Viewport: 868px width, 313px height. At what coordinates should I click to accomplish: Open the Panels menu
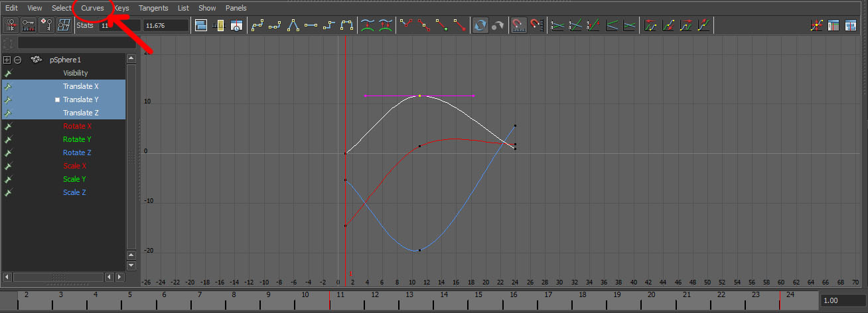[x=236, y=8]
